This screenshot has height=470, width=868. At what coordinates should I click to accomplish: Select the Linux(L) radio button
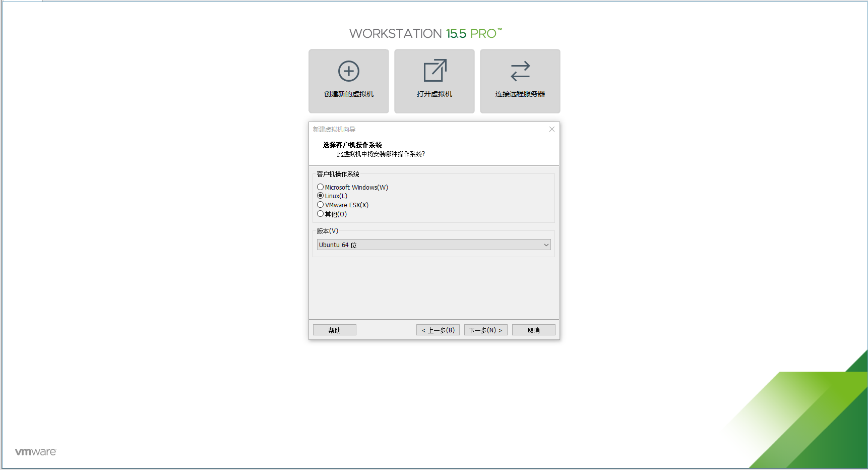tap(320, 196)
